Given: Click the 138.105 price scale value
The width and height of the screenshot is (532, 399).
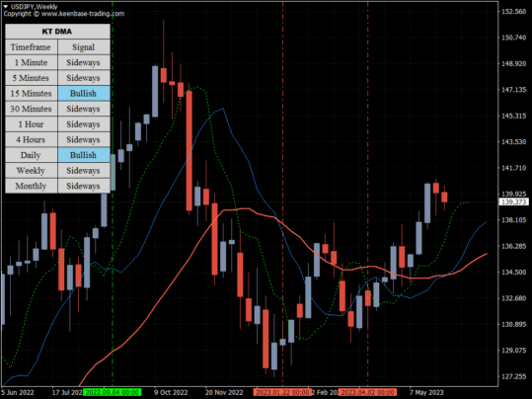Looking at the screenshot, I should tap(513, 220).
